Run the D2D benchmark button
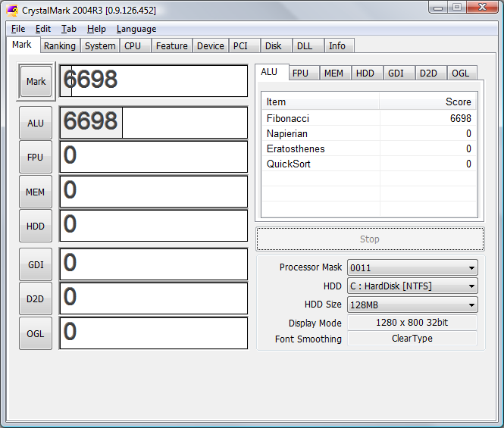Screen dimensions: 504x428 36,298
